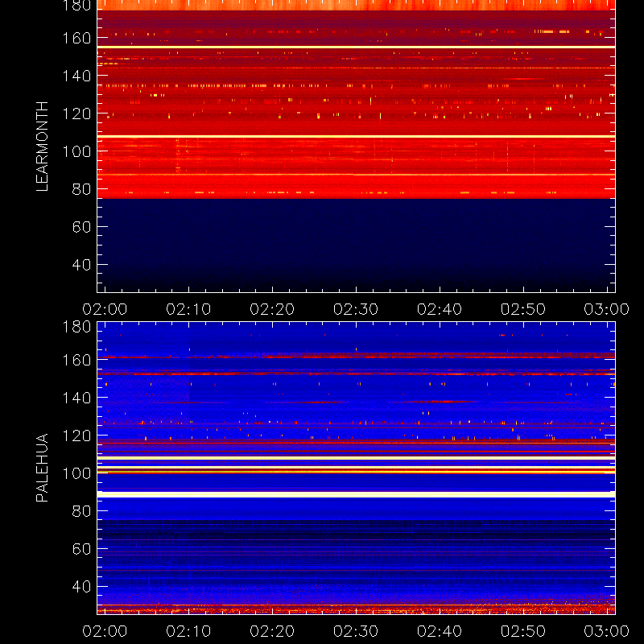
Task: Click the thick white band near 88 in Palehua spectrogram
Action: tap(356, 494)
